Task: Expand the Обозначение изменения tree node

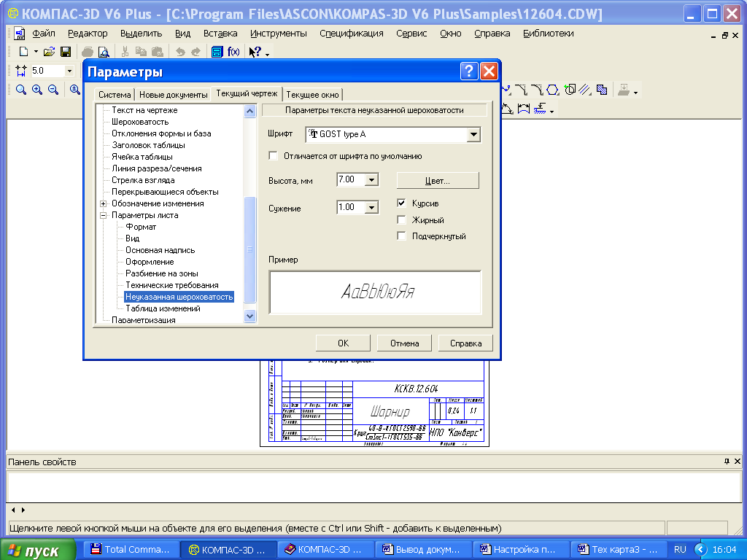Action: [x=103, y=203]
